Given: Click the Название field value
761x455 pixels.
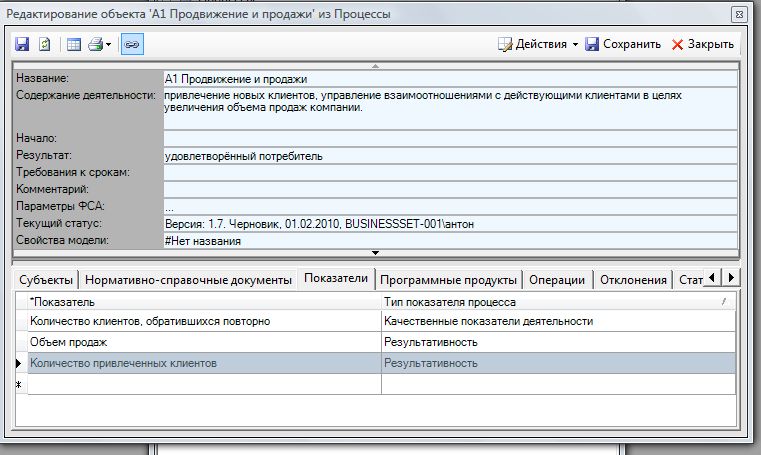Looking at the screenshot, I should tap(450, 78).
